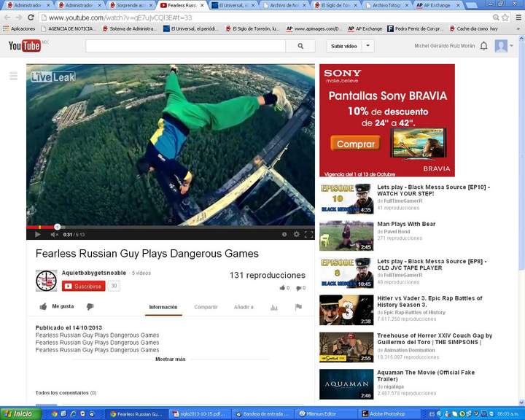The width and height of the screenshot is (525, 420).
Task: Open the notifications bell icon
Action: (483, 46)
